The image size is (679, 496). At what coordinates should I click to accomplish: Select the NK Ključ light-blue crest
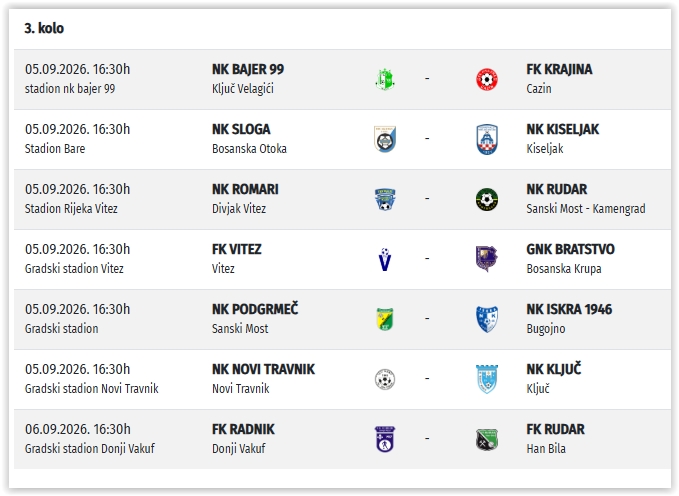(487, 379)
